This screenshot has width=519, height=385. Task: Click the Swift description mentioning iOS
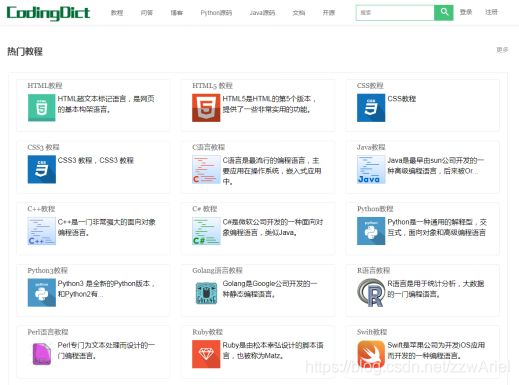436,350
